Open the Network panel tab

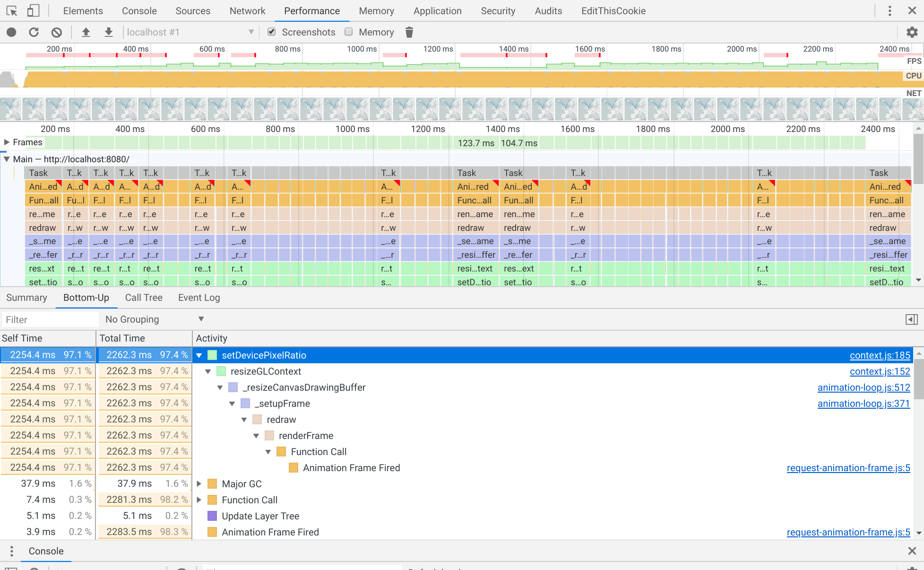(x=247, y=11)
